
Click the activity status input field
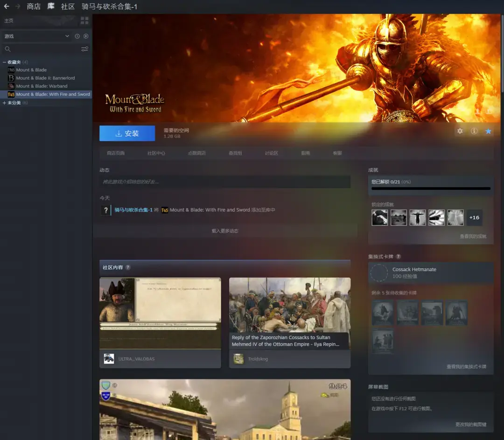point(225,182)
